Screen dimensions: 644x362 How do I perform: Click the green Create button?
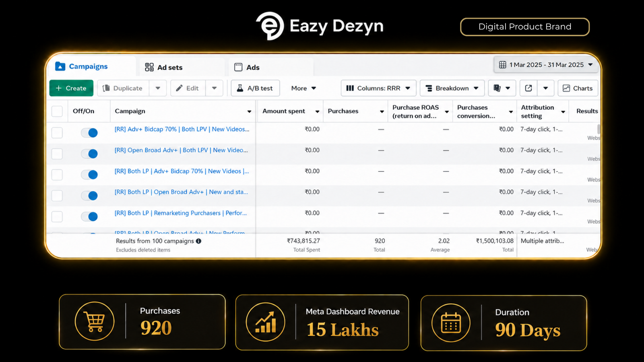click(x=71, y=88)
